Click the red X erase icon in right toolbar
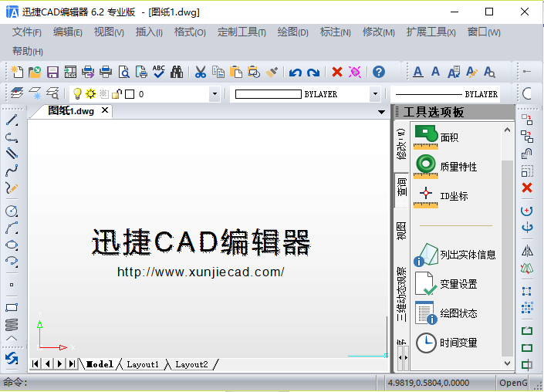Viewport: 544px width, 392px height. [x=527, y=188]
